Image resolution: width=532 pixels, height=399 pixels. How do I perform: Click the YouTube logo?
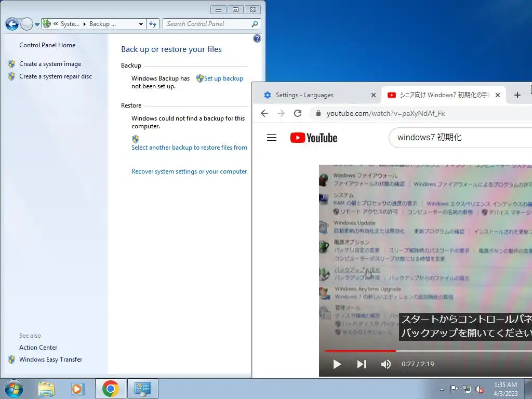(x=314, y=138)
